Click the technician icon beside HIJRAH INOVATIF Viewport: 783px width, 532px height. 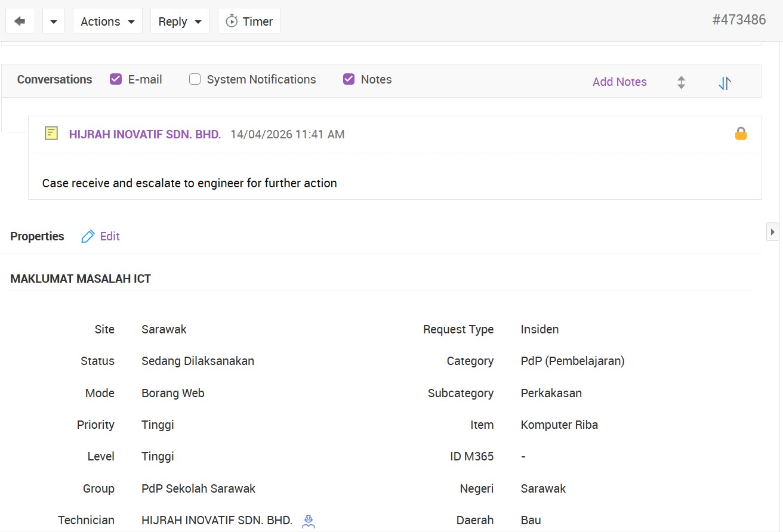(308, 521)
